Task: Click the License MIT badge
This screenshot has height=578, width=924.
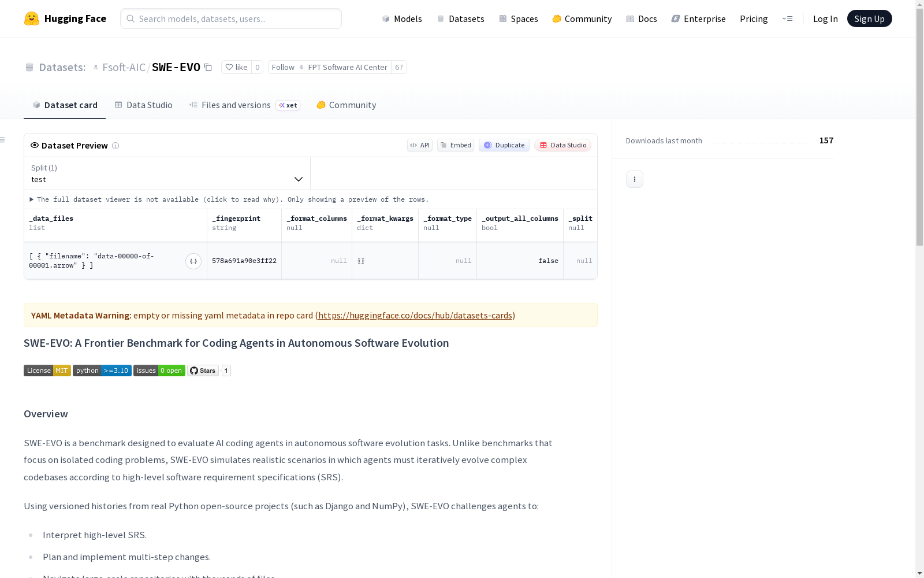Action: [47, 370]
